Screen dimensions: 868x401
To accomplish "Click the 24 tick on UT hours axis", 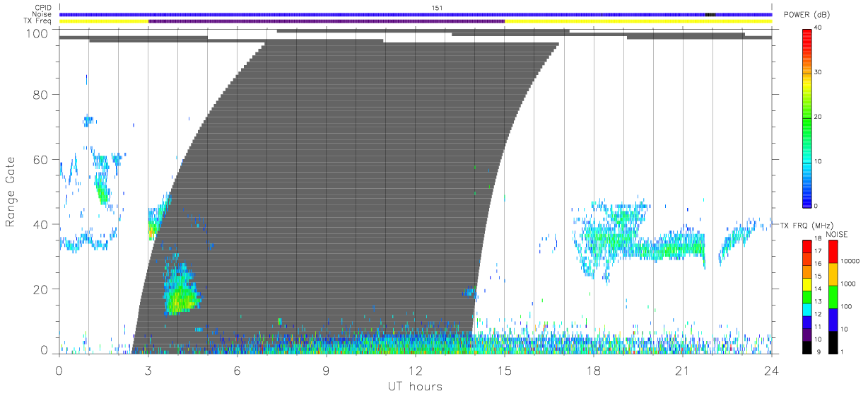I will 771,370.
